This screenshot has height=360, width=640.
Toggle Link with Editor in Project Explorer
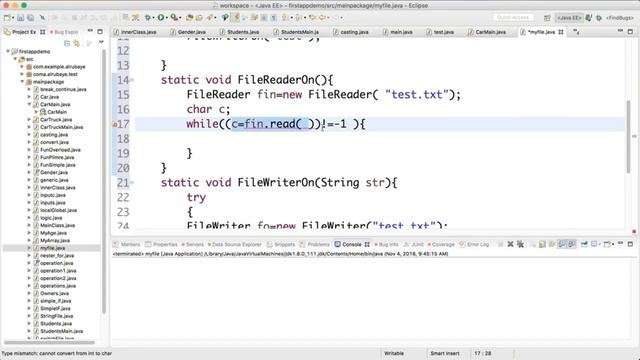click(76, 42)
